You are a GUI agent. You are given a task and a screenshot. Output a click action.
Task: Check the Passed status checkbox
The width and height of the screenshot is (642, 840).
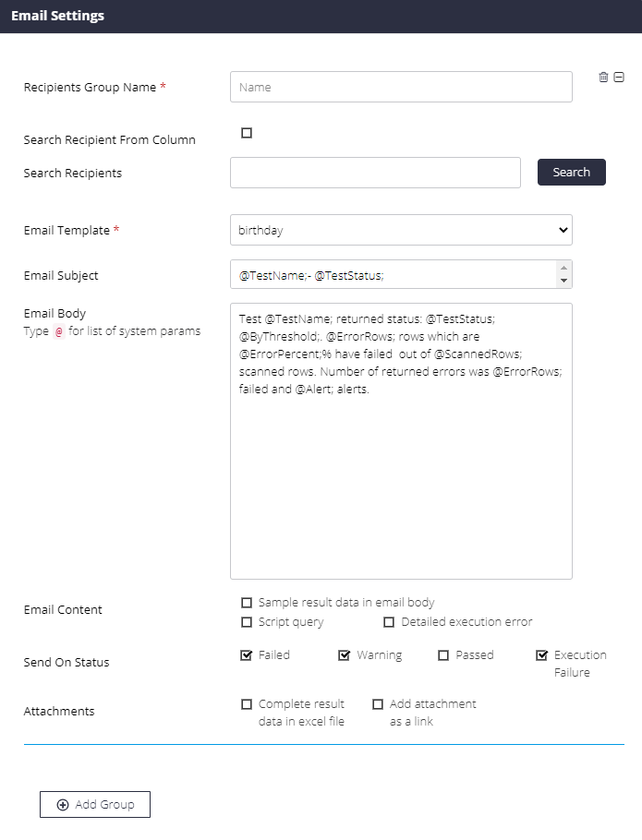[443, 655]
